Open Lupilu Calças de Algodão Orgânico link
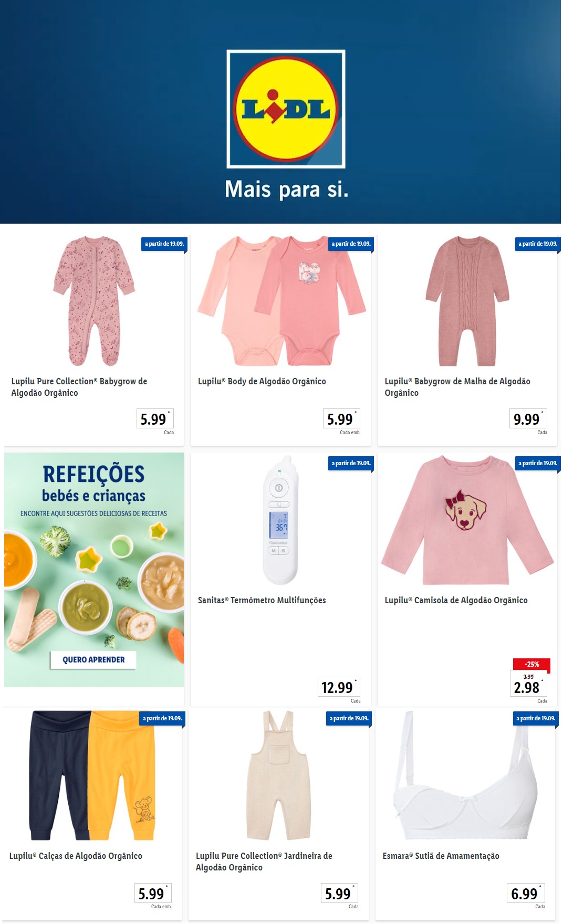Screen dimensions: 563x924 click(x=76, y=856)
